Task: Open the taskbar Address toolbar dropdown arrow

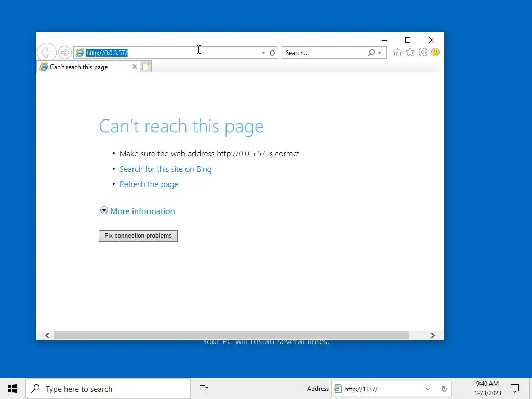Action: pyautogui.click(x=428, y=389)
